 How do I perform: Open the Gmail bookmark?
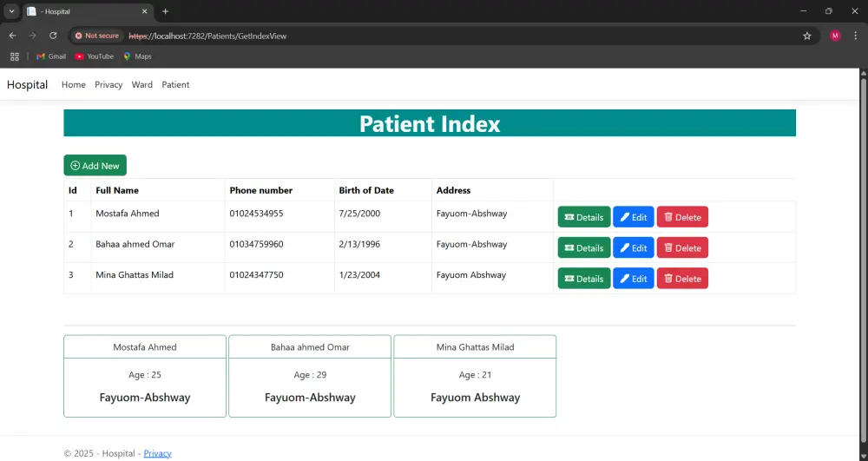[51, 56]
